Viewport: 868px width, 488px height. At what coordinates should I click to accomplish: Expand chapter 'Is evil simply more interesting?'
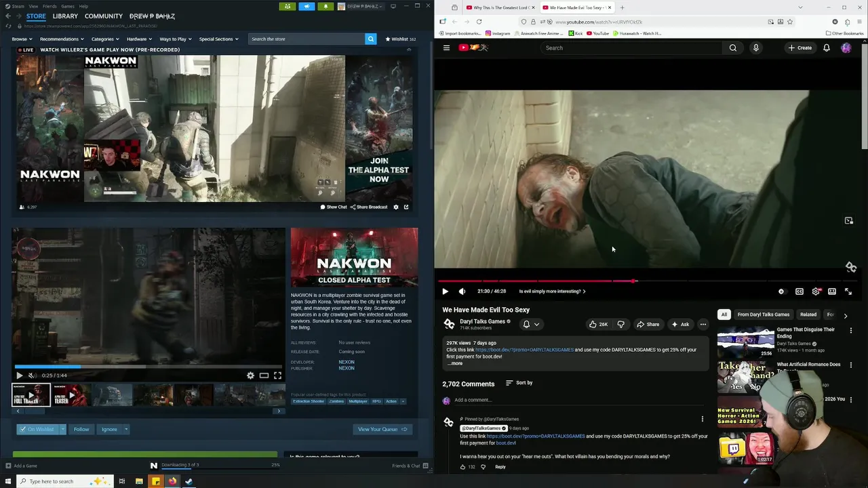552,291
